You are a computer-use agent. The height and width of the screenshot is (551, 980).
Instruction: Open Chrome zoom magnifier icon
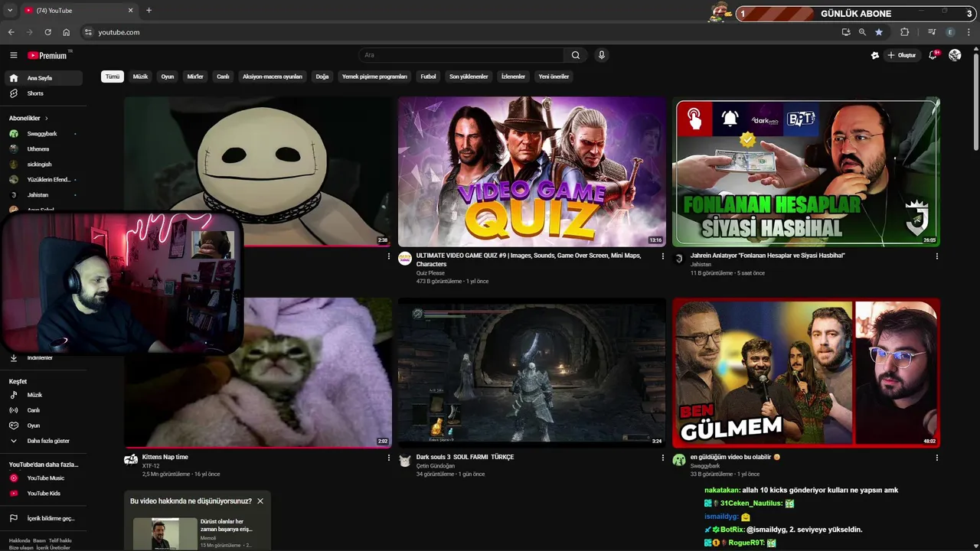pos(862,32)
